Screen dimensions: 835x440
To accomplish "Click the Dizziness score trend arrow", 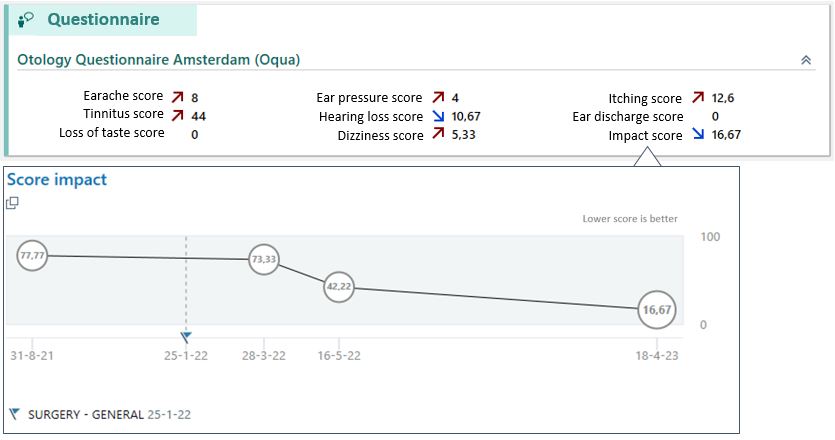I will pyautogui.click(x=438, y=135).
